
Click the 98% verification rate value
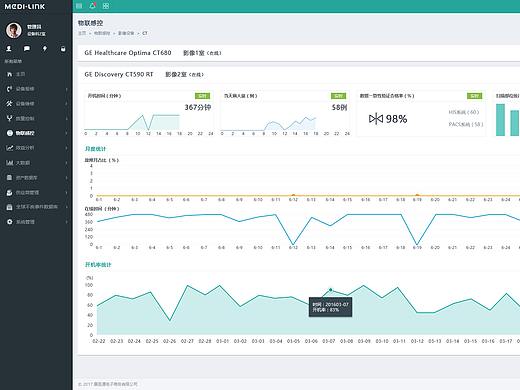tap(396, 119)
